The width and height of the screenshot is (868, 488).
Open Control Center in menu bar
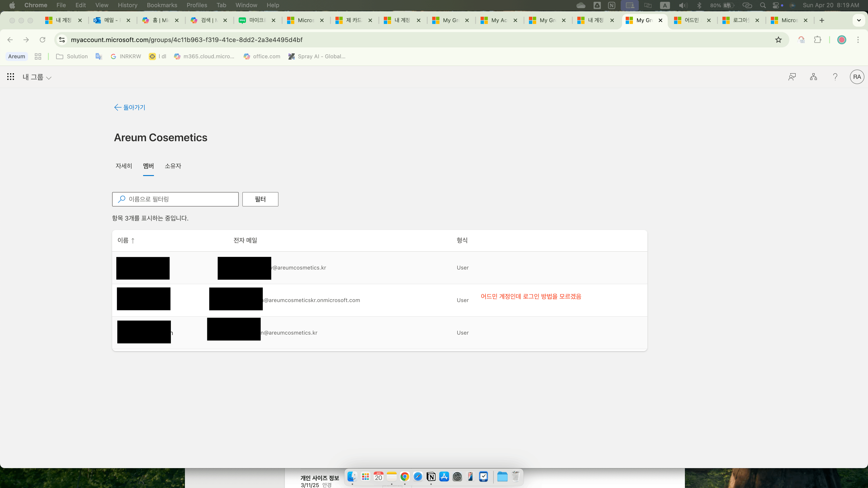776,5
